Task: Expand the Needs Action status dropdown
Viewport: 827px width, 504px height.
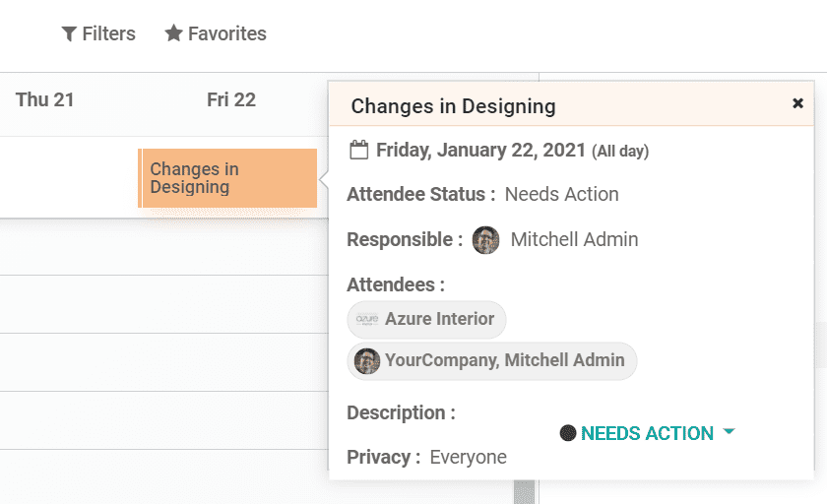Action: (647, 433)
